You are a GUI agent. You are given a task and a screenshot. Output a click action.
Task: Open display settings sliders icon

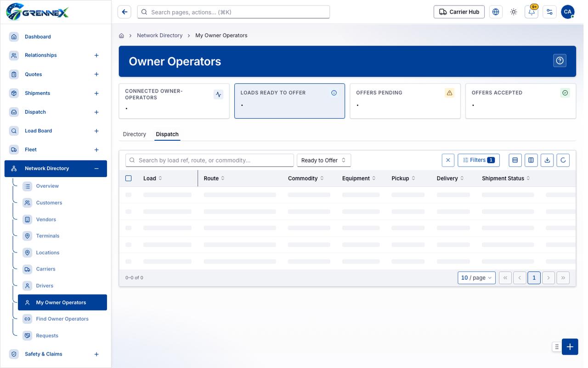pyautogui.click(x=549, y=12)
